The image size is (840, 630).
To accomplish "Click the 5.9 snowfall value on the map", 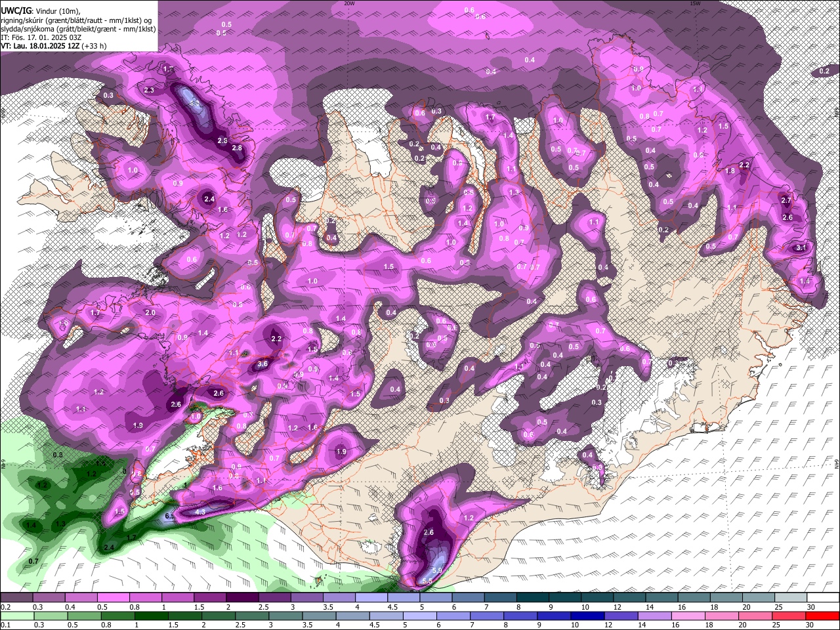I will (436, 571).
